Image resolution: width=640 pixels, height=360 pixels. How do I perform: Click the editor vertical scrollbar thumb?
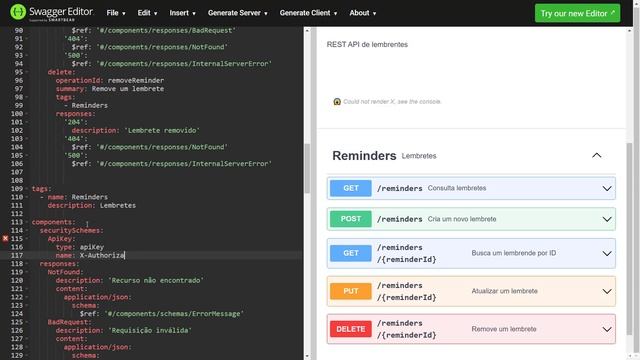(307, 168)
